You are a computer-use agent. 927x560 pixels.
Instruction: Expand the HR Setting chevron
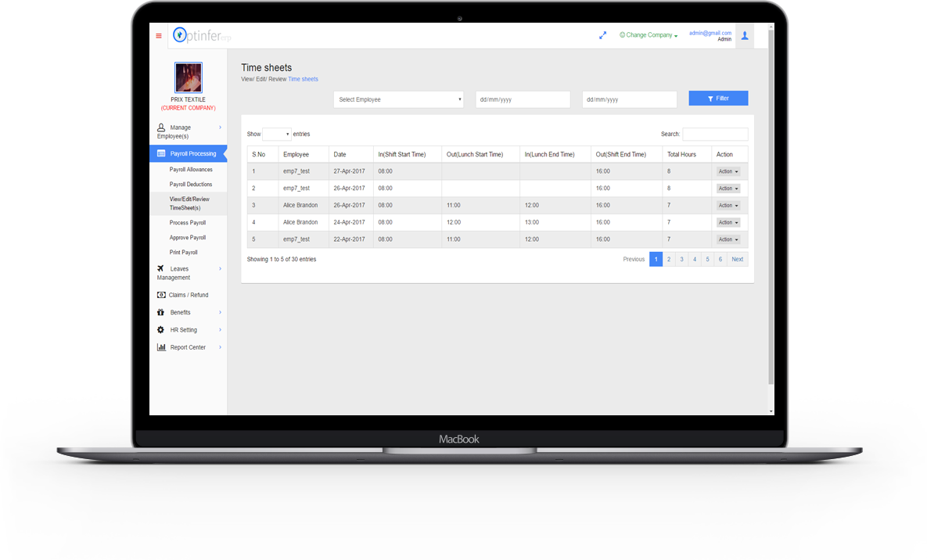click(x=220, y=330)
